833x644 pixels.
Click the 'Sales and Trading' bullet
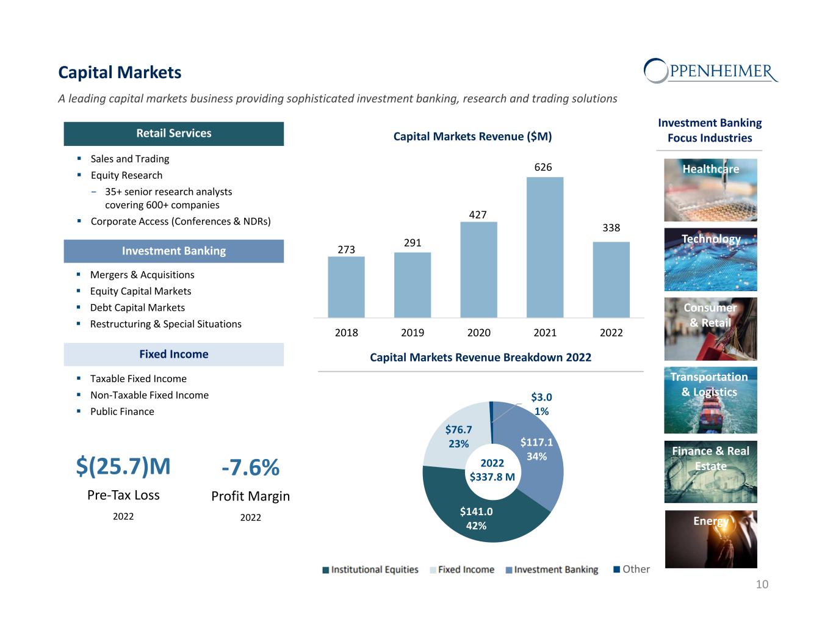(x=130, y=159)
